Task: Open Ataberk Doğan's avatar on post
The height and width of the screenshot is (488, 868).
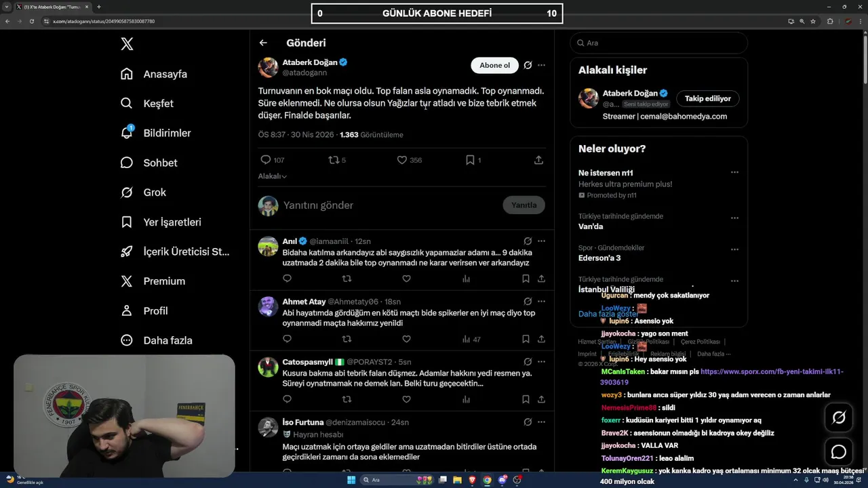Action: coord(269,67)
